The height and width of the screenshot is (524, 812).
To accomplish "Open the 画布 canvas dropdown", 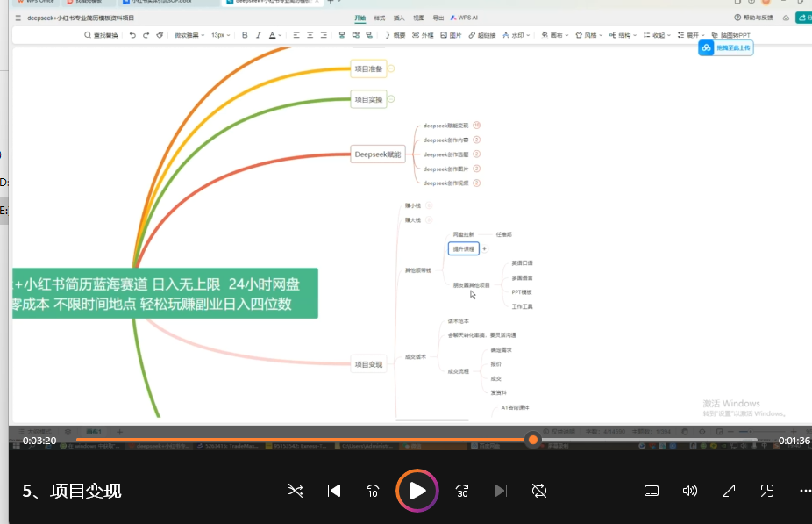I will [x=554, y=35].
